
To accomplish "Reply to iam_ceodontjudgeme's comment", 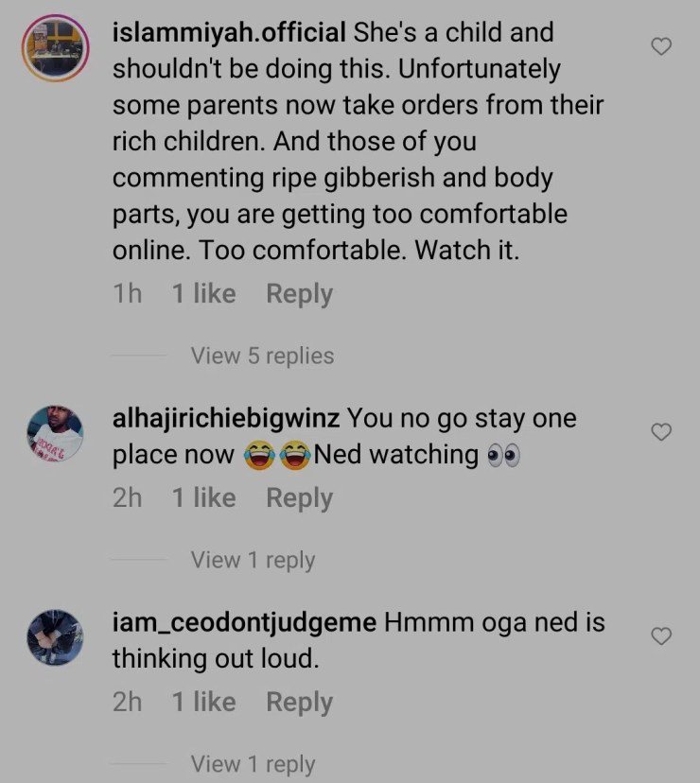I will tap(299, 703).
